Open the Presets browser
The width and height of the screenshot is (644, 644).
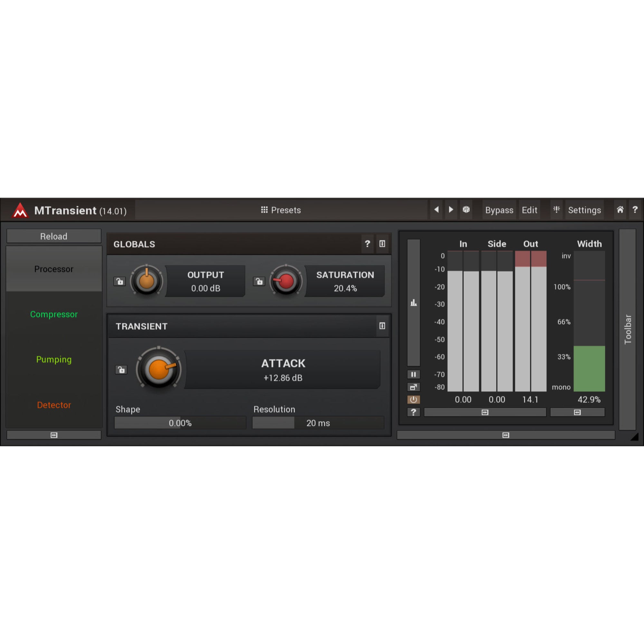pyautogui.click(x=281, y=210)
